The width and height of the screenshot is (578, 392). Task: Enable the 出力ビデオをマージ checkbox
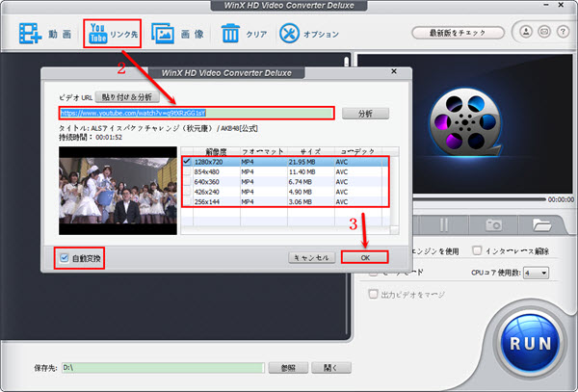pyautogui.click(x=373, y=294)
